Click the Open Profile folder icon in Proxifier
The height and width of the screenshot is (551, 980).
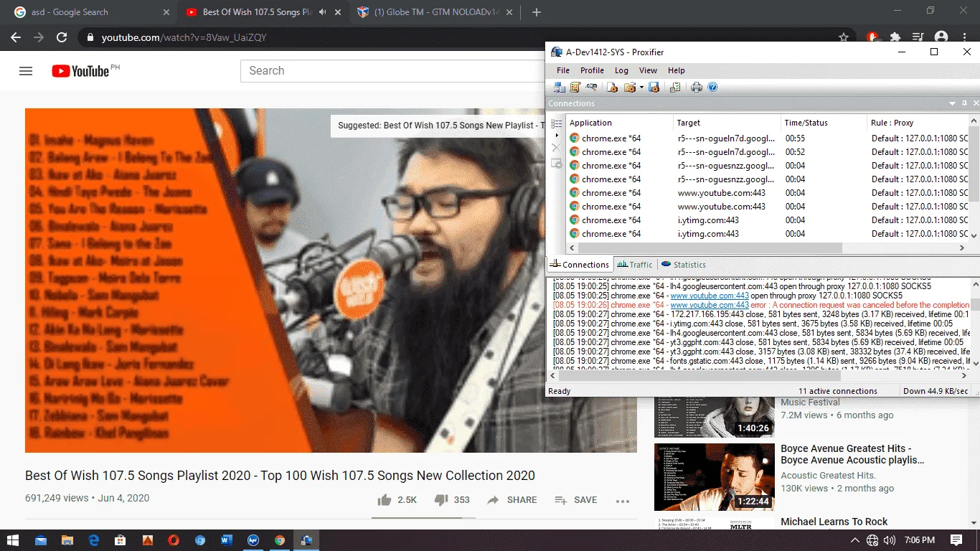[629, 87]
